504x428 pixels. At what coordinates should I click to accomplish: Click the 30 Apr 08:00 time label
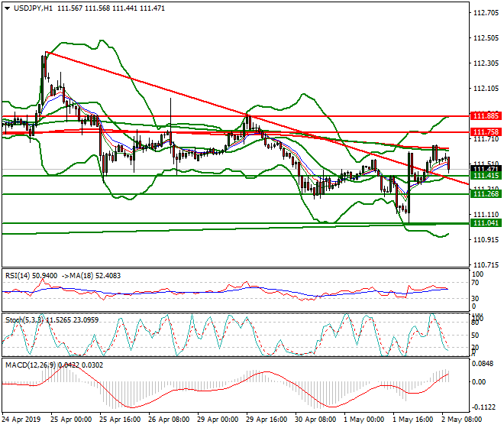(x=315, y=420)
